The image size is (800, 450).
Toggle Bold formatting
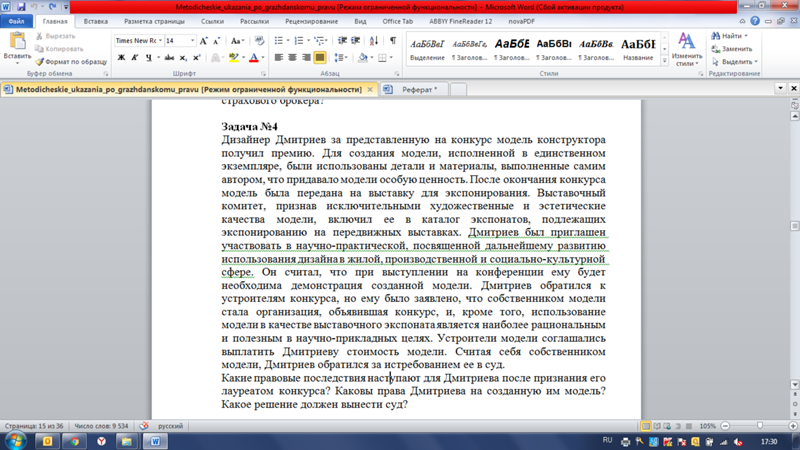coord(122,58)
